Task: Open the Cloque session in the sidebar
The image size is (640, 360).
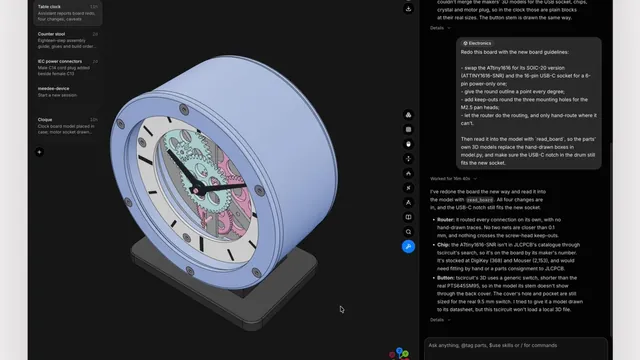Action: pyautogui.click(x=68, y=126)
